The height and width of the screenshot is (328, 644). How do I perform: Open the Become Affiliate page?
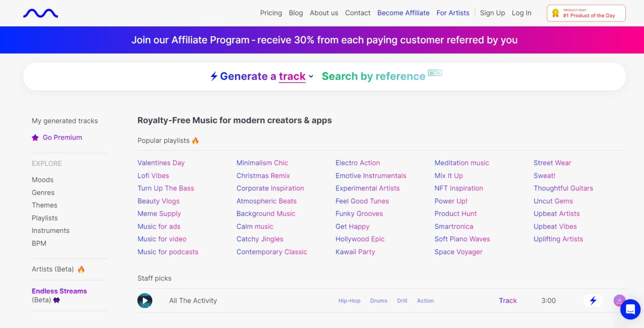point(403,13)
